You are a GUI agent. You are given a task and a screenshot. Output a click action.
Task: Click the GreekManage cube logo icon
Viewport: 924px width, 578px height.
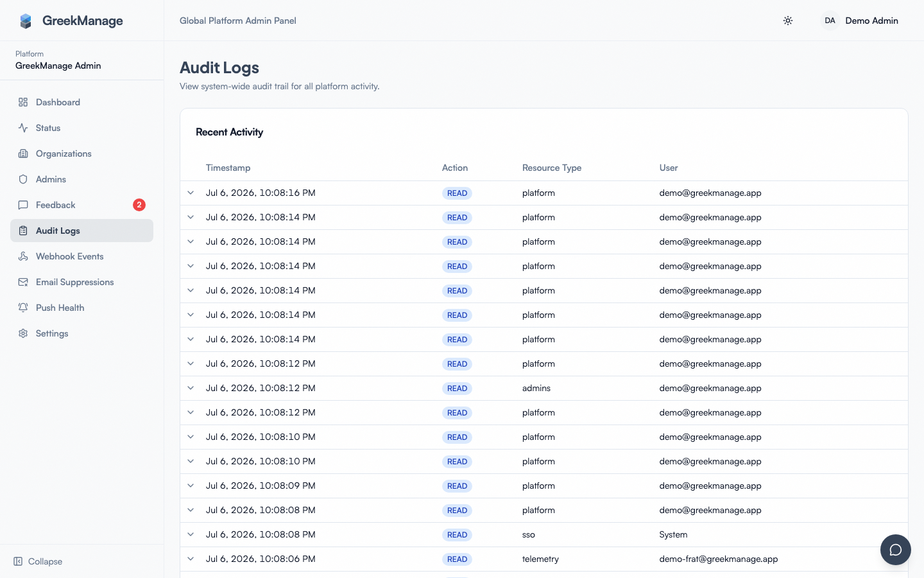[26, 21]
